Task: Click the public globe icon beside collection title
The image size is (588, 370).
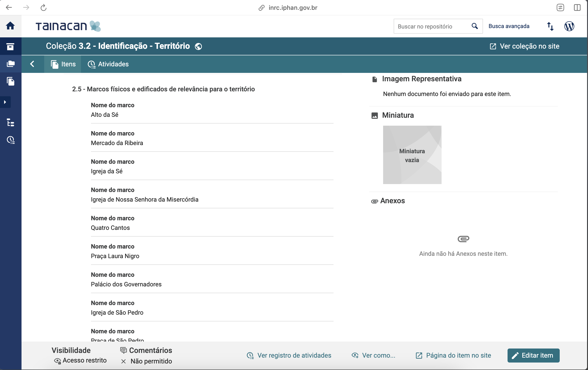Action: [198, 46]
